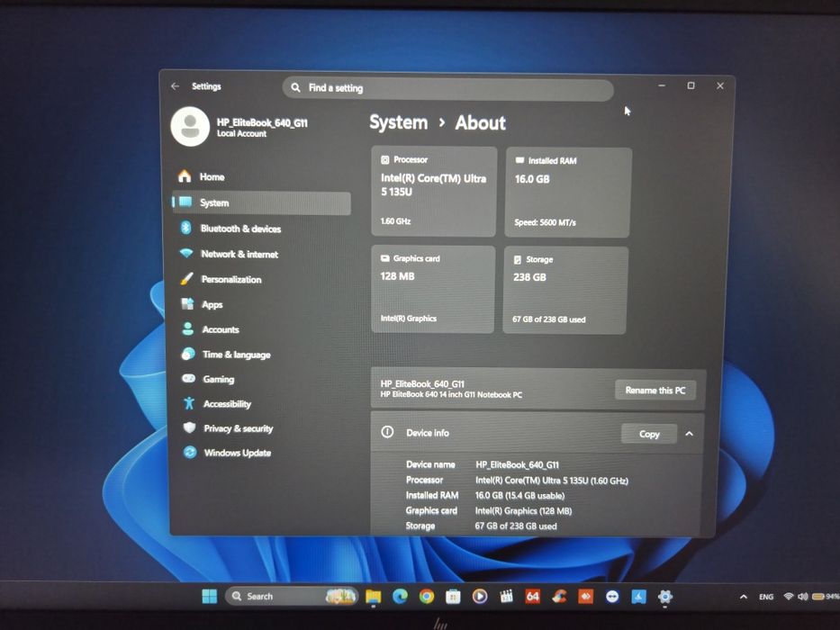
Task: Open the Windows Start menu
Action: point(210,596)
